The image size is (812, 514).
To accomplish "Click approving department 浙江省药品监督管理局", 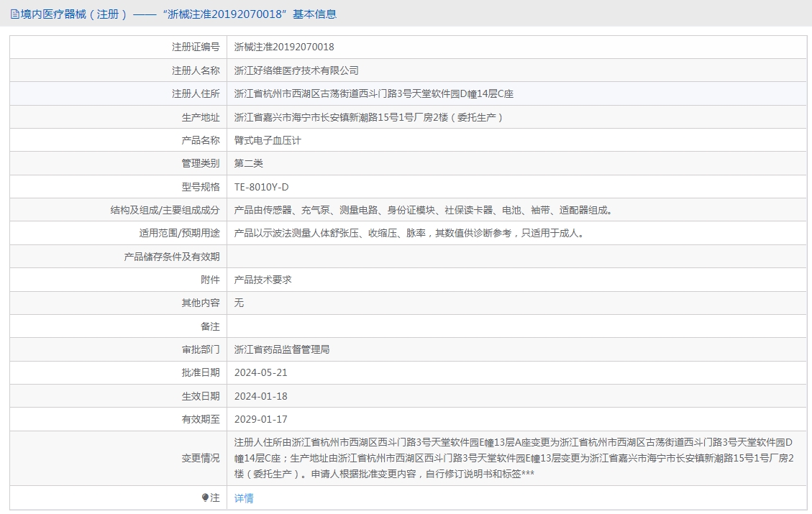I will [282, 349].
